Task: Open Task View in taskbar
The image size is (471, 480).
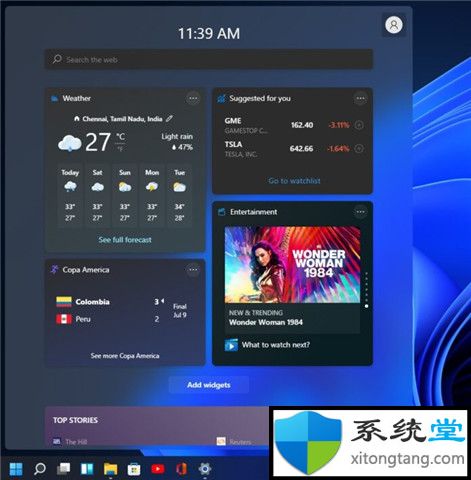Action: click(x=63, y=469)
